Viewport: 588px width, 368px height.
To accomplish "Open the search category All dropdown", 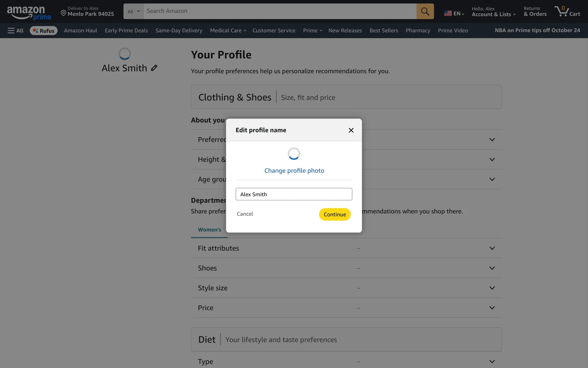I will point(134,11).
